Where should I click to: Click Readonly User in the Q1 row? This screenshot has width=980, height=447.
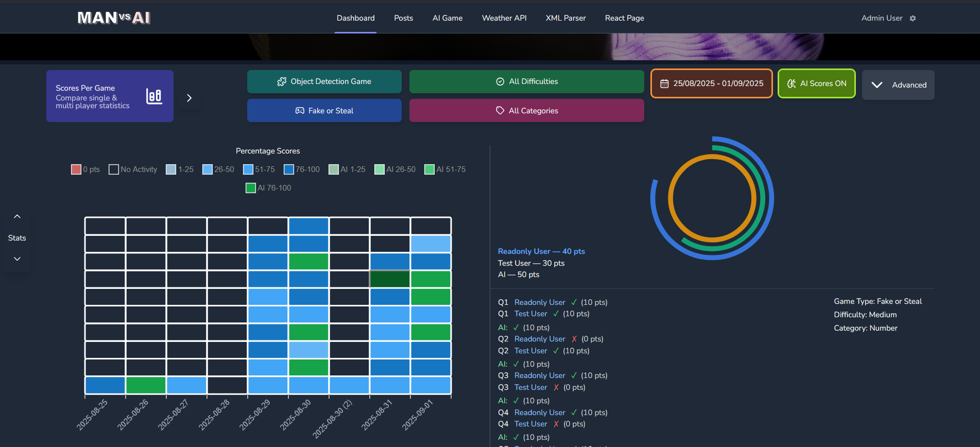click(x=539, y=302)
